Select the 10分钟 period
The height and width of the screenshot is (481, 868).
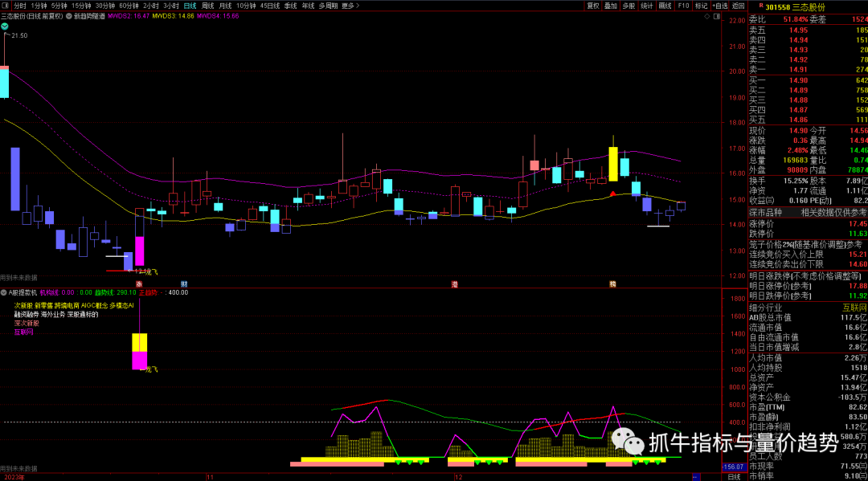click(246, 6)
